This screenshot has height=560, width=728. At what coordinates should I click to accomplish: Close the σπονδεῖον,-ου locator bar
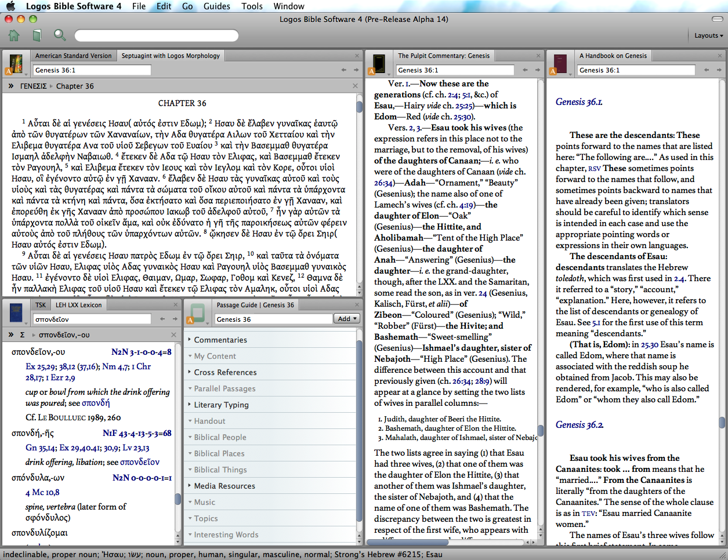(173, 334)
